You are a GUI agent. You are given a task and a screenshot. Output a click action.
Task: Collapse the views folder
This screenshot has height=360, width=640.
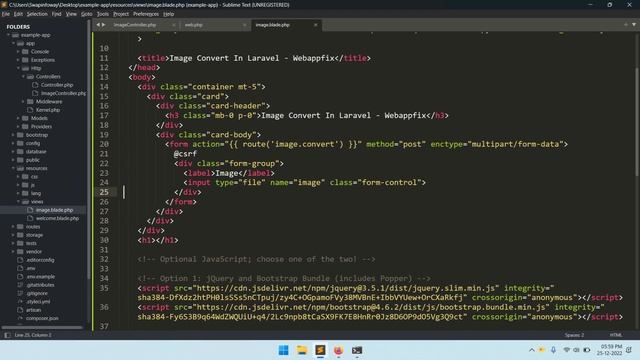(x=18, y=202)
